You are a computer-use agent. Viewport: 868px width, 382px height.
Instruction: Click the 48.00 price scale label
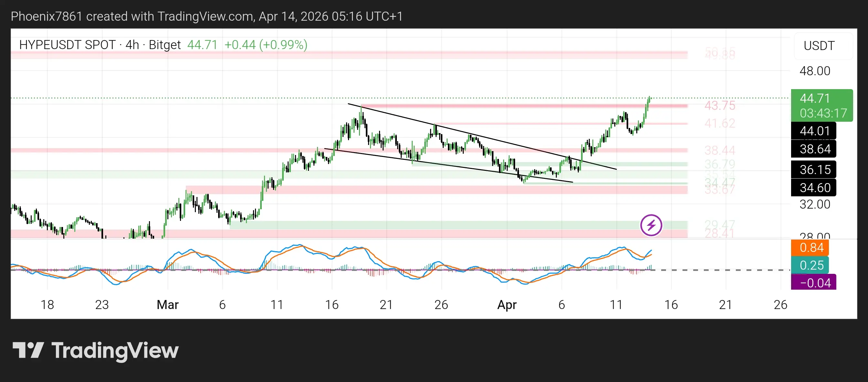pyautogui.click(x=814, y=71)
